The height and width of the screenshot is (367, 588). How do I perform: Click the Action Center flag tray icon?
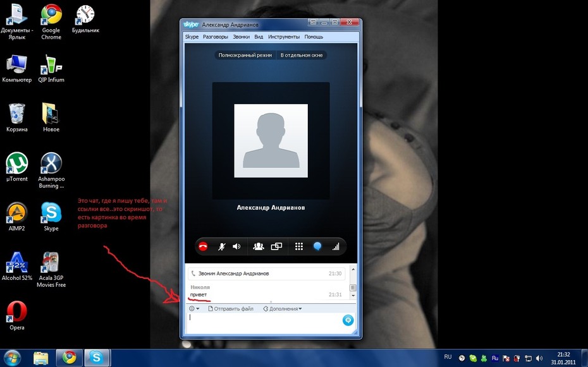(x=506, y=358)
